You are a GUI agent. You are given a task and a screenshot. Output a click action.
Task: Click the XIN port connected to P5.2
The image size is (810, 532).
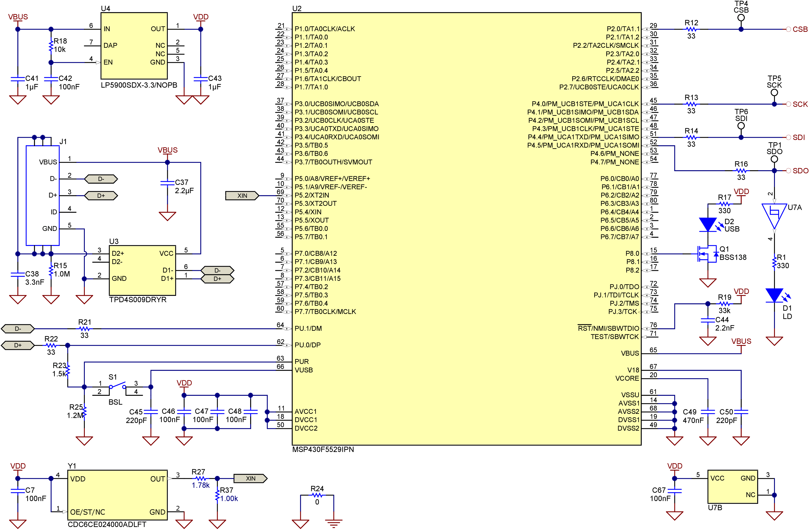pos(242,196)
